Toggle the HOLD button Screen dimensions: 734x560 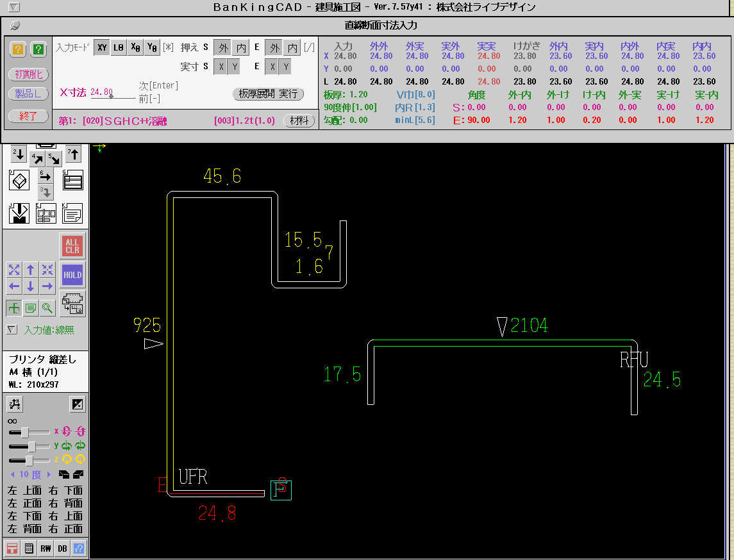(72, 275)
